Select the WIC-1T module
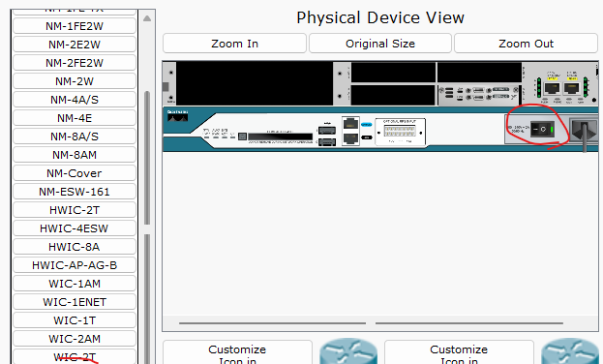Image resolution: width=603 pixels, height=364 pixels. (75, 320)
